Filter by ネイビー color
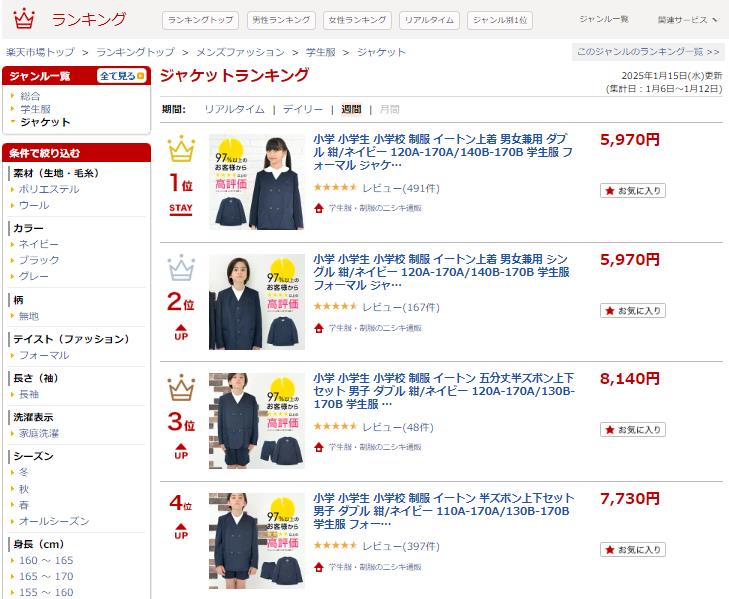729x599 pixels. tap(39, 244)
